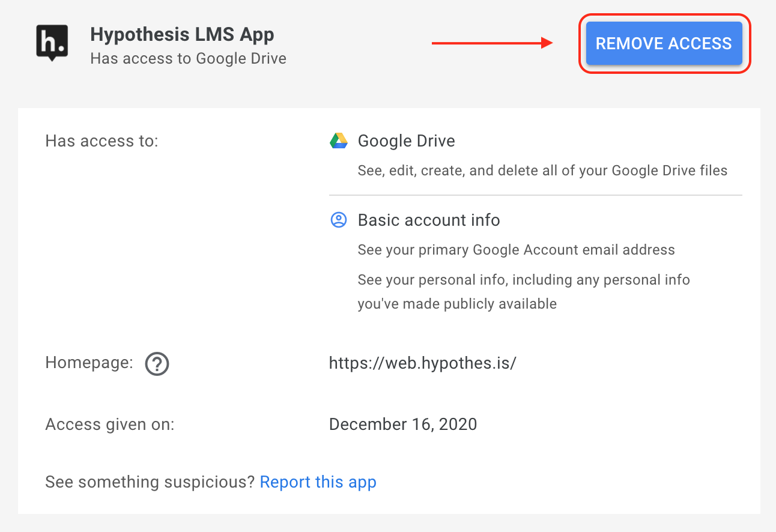
Task: Click the 'See something suspicious?' text
Action: coord(151,482)
